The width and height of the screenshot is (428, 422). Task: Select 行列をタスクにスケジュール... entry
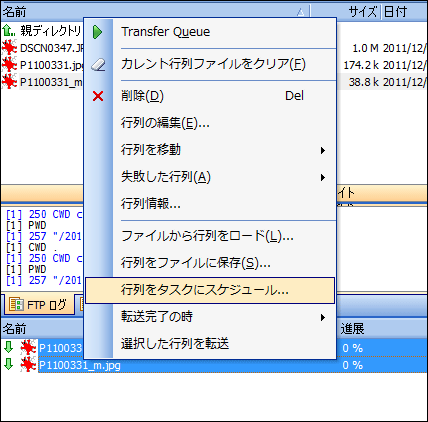(x=210, y=290)
